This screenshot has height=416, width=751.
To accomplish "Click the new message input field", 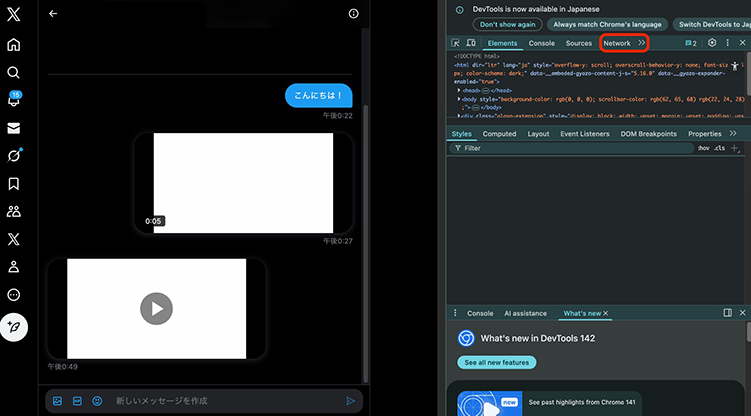I will pyautogui.click(x=220, y=401).
